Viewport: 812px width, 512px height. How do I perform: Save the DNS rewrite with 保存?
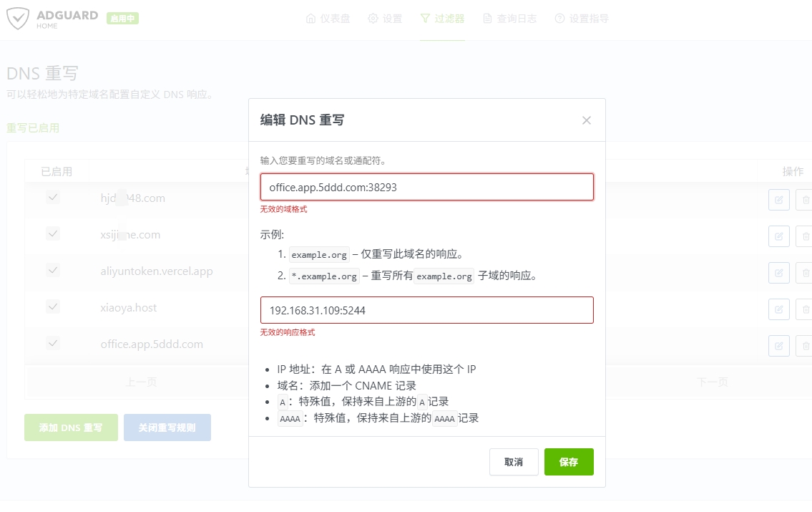click(x=569, y=462)
